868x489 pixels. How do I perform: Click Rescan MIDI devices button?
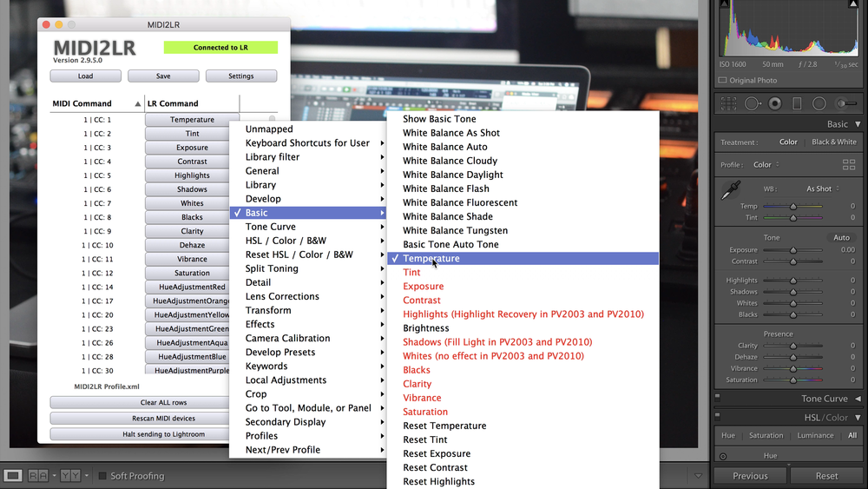coord(140,419)
